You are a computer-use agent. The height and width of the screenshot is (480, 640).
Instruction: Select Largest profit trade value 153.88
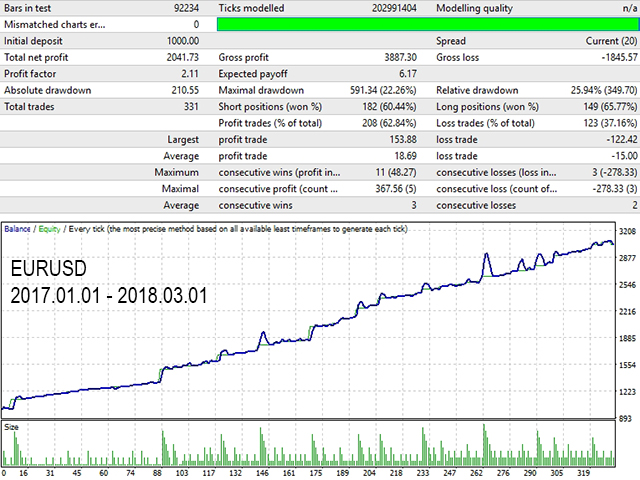pyautogui.click(x=403, y=139)
